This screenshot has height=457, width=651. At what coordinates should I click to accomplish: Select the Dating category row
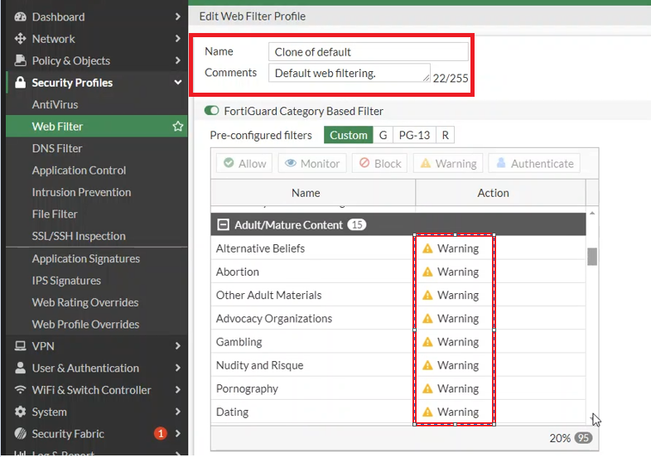coord(398,412)
